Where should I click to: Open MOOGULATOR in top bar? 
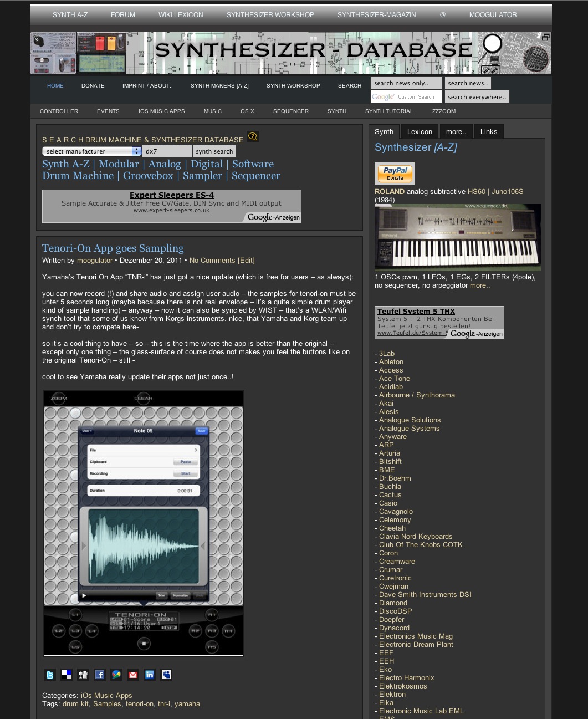(x=493, y=15)
